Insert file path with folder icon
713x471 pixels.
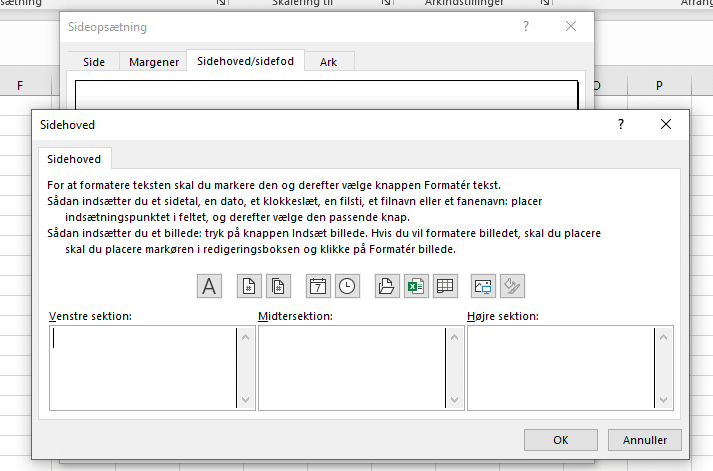tap(386, 286)
